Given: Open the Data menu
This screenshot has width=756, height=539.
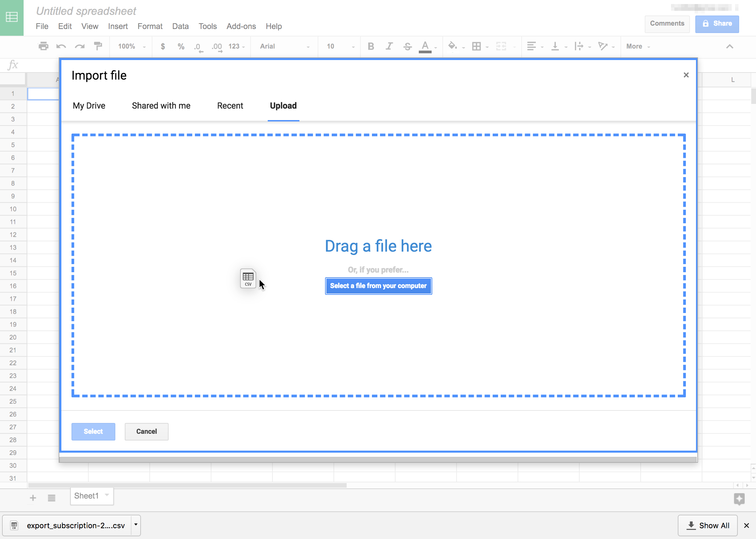Looking at the screenshot, I should point(180,26).
